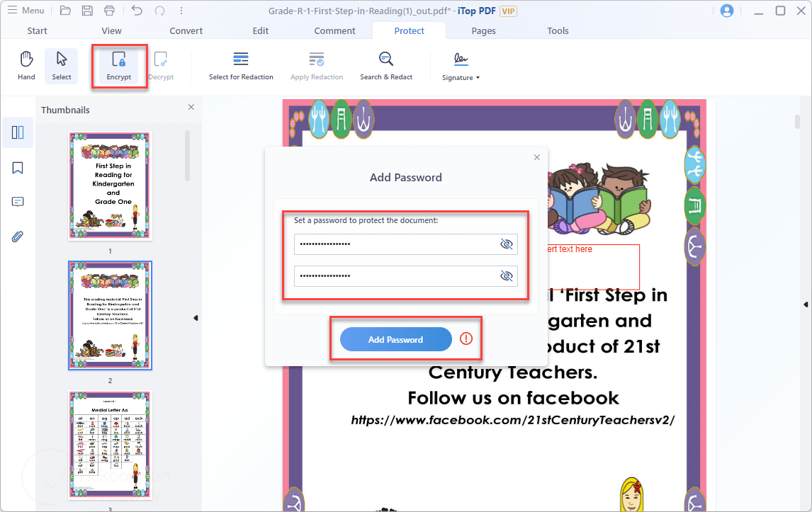Select page 3 thumbnail
Viewport: 812px width, 512px height.
click(111, 445)
